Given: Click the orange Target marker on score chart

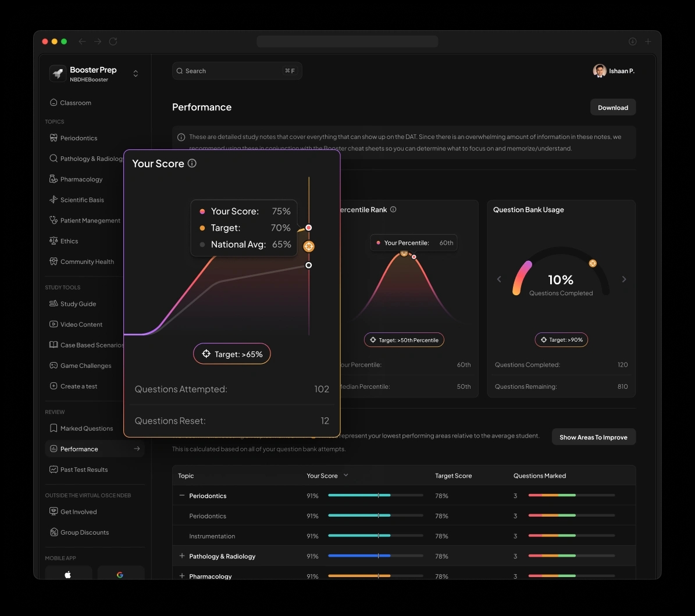Looking at the screenshot, I should [308, 246].
